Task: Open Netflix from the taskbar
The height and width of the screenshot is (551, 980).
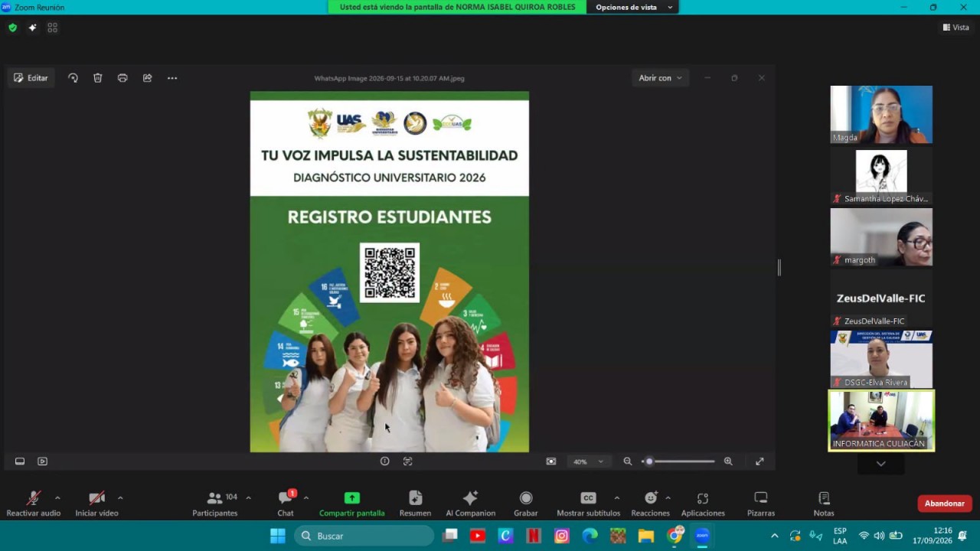Action: pyautogui.click(x=534, y=536)
